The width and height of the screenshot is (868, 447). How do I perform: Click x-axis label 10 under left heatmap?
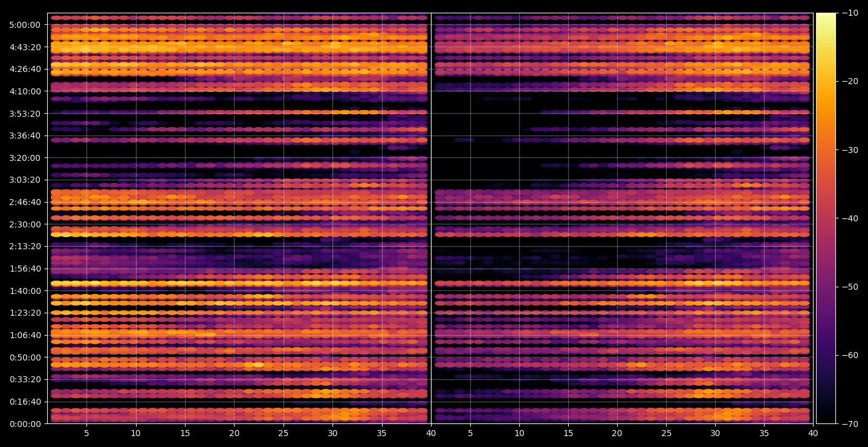(x=136, y=433)
